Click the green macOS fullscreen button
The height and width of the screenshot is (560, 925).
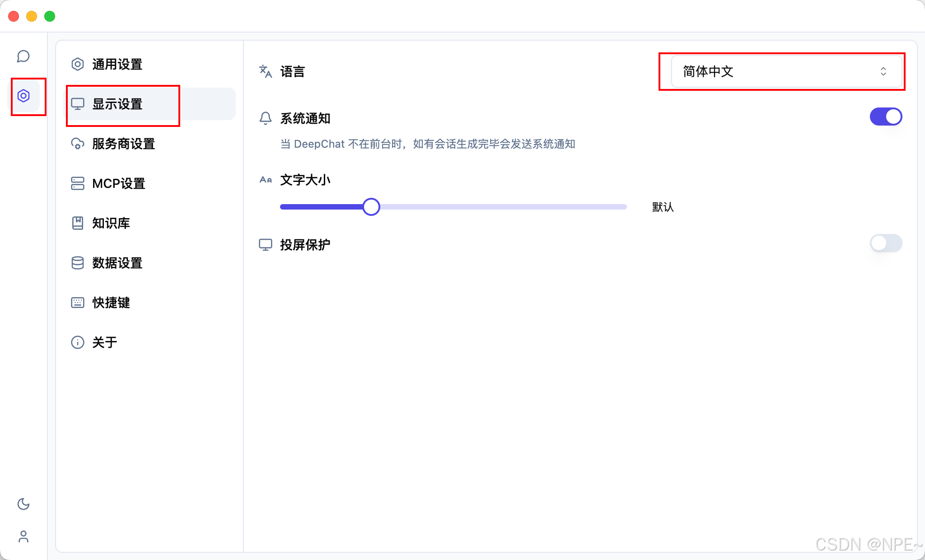click(x=50, y=16)
